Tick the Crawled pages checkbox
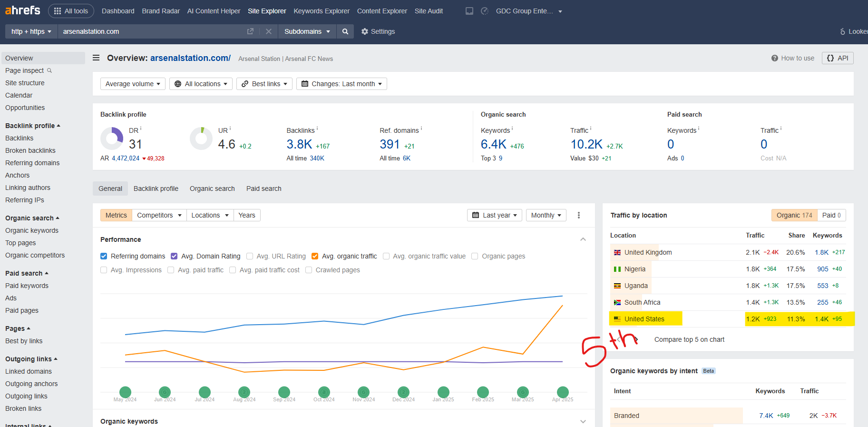Screen dimensions: 868x427 coord(309,270)
